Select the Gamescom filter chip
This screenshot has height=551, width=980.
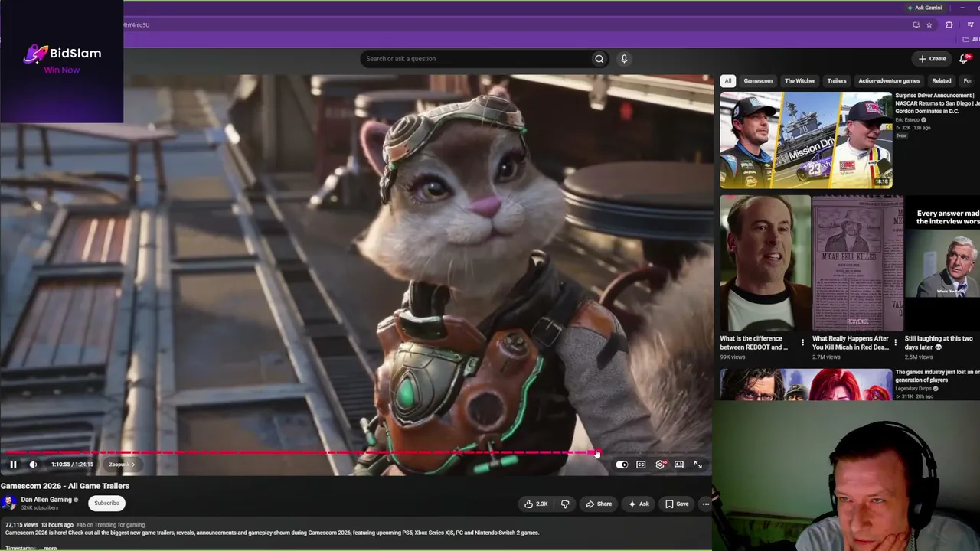(x=758, y=80)
